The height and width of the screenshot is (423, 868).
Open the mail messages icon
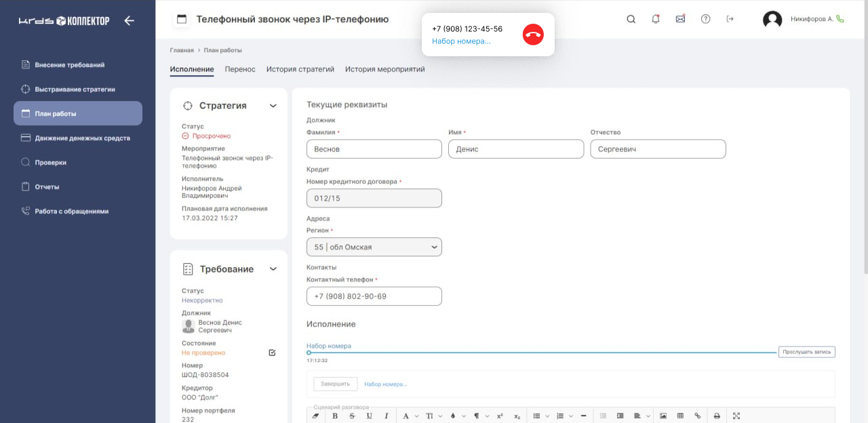tap(680, 19)
